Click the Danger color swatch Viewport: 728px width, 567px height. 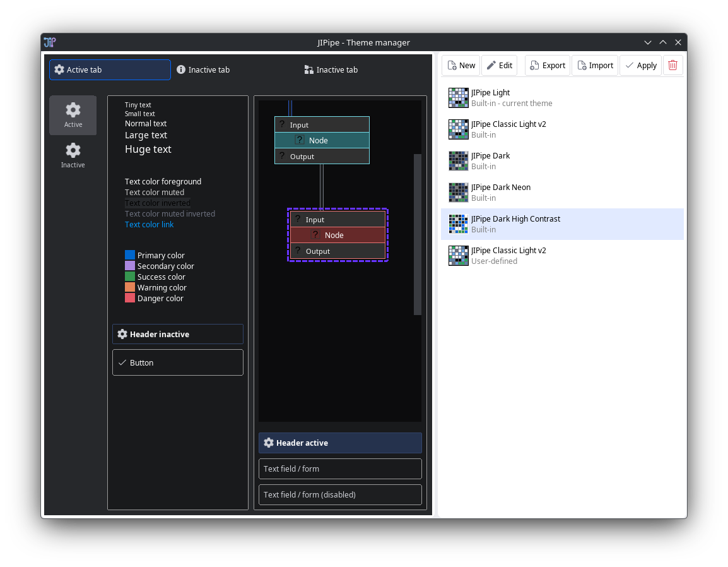point(130,298)
